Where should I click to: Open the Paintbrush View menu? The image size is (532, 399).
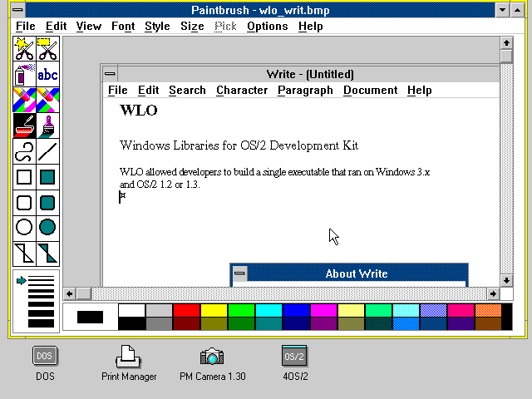[89, 27]
